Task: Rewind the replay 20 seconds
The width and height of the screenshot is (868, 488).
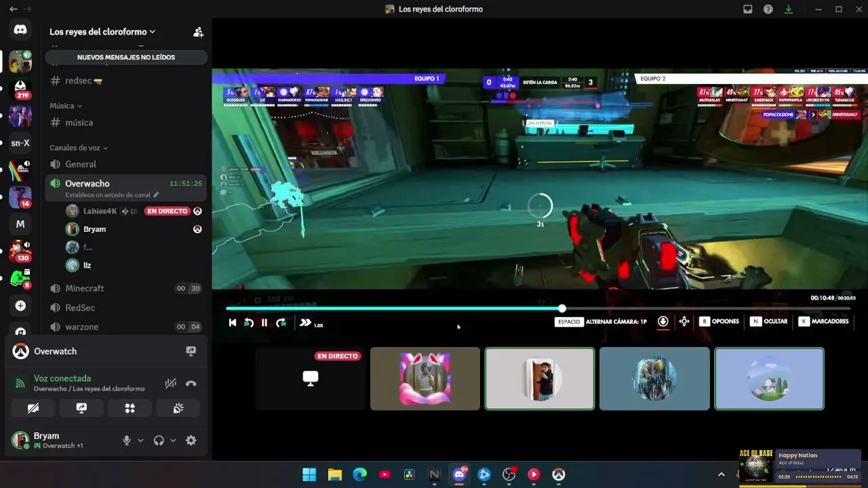Action: 248,323
